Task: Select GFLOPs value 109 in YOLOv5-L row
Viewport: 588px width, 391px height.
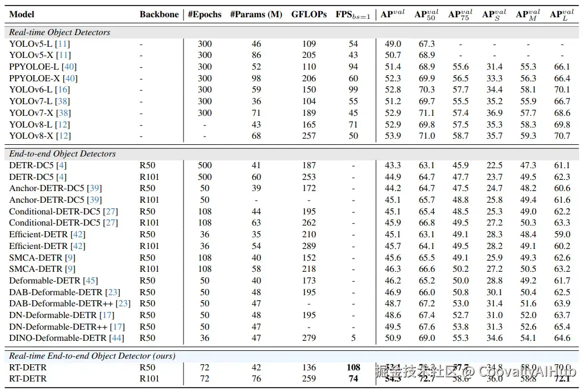Action: click(309, 44)
